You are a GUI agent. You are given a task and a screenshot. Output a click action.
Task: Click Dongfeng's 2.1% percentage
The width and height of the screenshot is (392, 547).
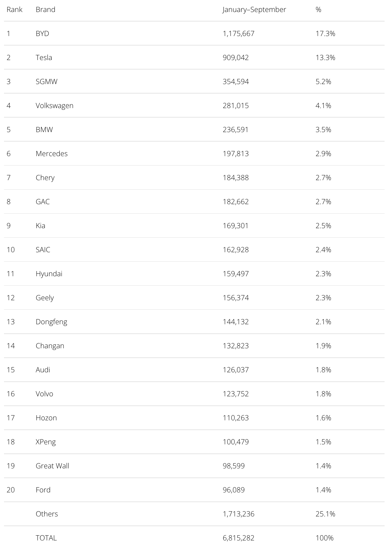click(x=323, y=322)
